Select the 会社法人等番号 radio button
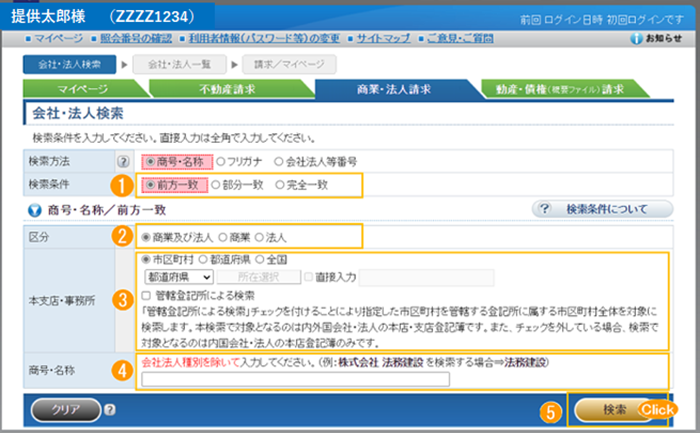The width and height of the screenshot is (700, 433). [279, 162]
